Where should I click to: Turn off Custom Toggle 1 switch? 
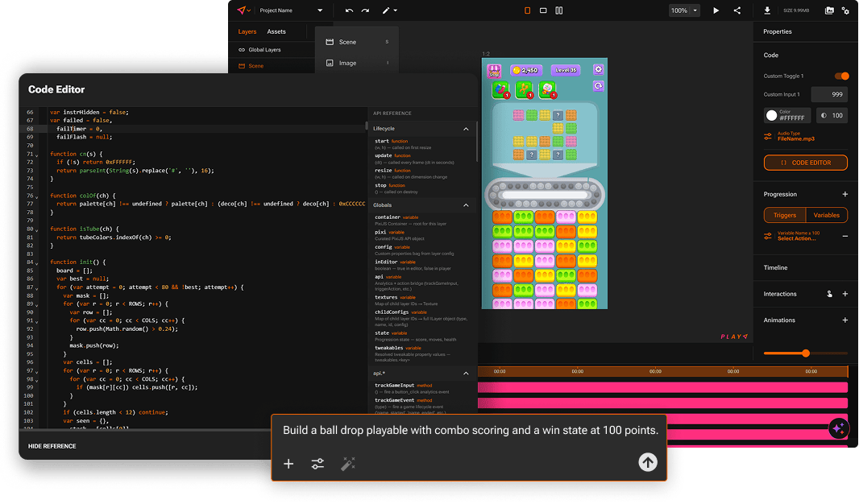point(841,76)
